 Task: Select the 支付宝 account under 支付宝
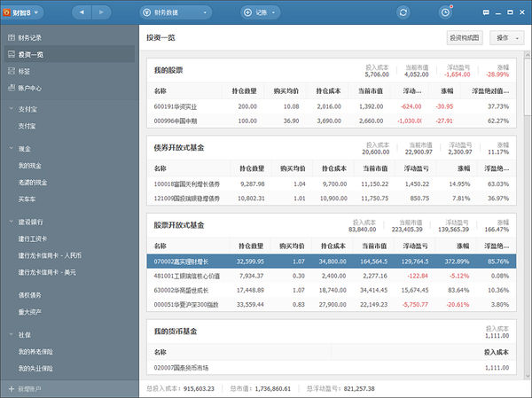pos(27,126)
